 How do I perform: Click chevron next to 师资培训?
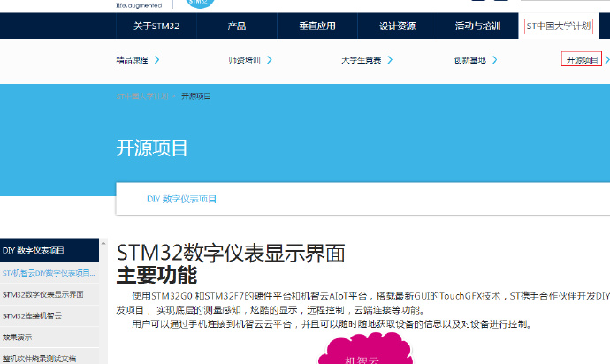(270, 60)
